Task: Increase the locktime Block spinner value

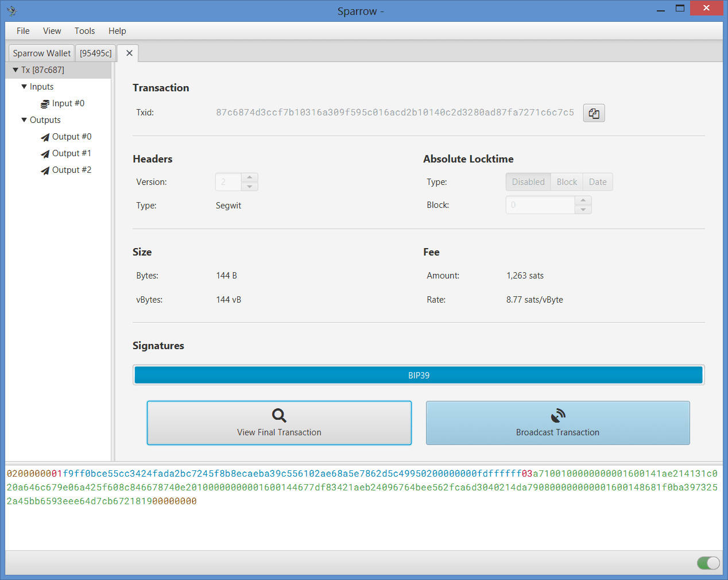Action: pyautogui.click(x=583, y=200)
